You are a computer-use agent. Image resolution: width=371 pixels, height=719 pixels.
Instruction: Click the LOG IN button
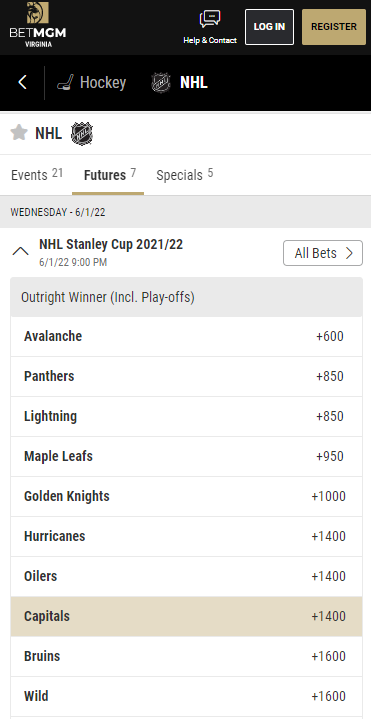269,27
